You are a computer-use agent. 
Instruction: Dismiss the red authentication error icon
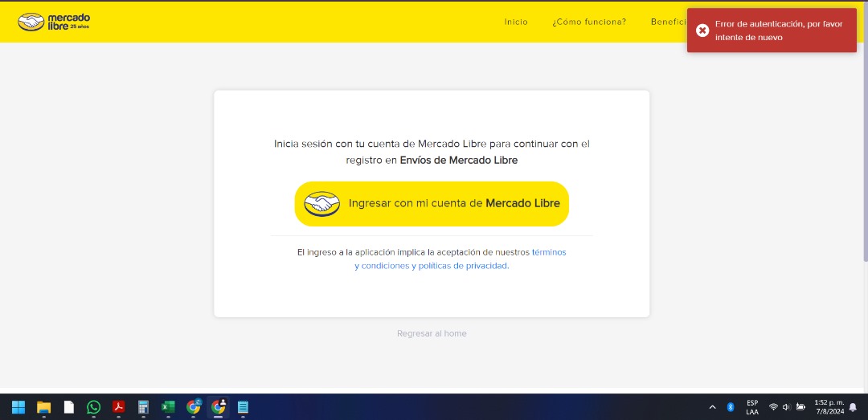click(702, 31)
